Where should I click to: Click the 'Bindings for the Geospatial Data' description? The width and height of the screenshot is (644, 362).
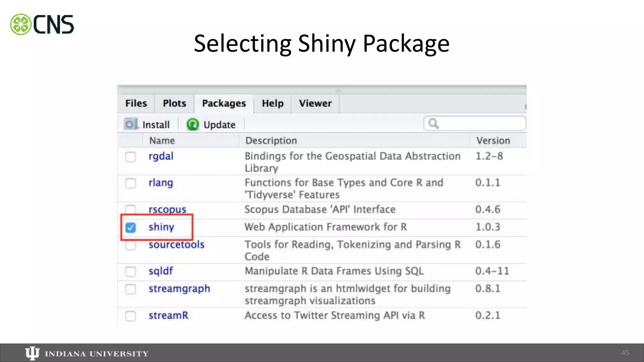click(353, 162)
